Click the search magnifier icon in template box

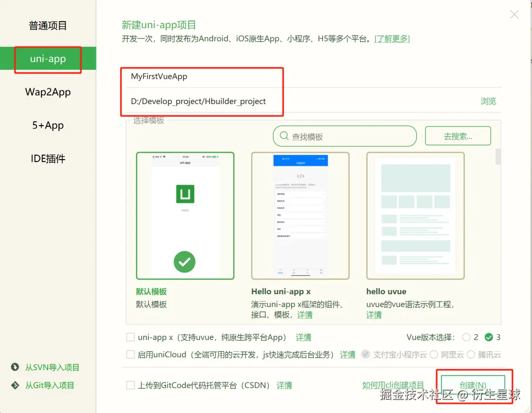tap(284, 136)
